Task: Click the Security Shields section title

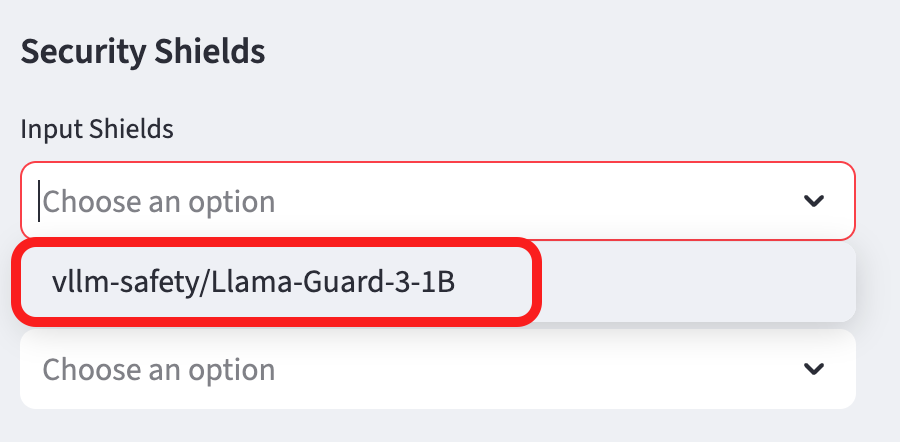Action: [143, 51]
